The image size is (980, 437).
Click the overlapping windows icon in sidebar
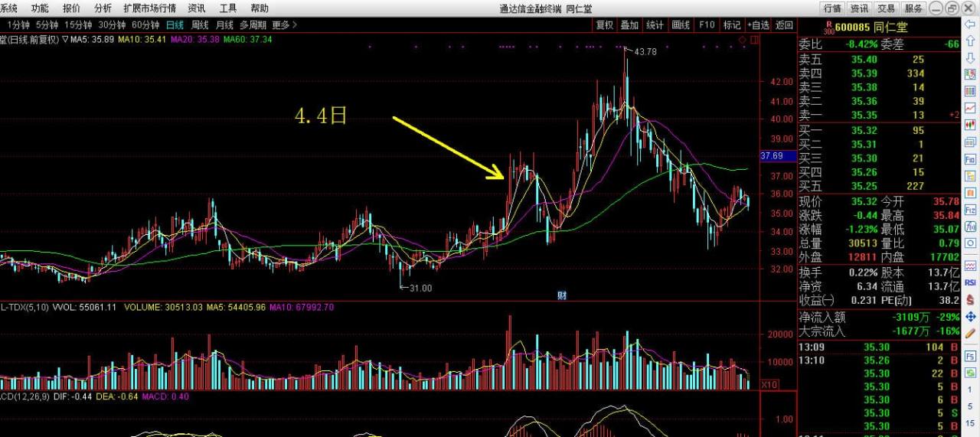pyautogui.click(x=970, y=142)
